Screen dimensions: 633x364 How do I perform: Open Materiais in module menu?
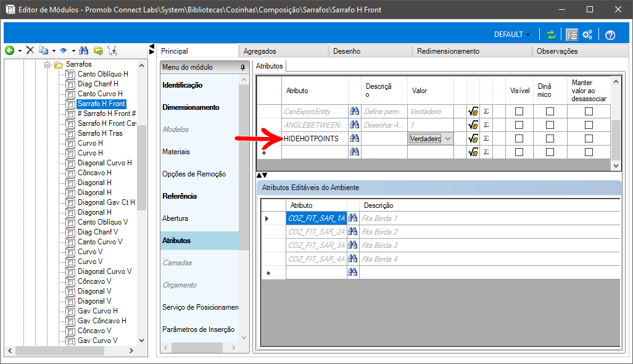(176, 152)
